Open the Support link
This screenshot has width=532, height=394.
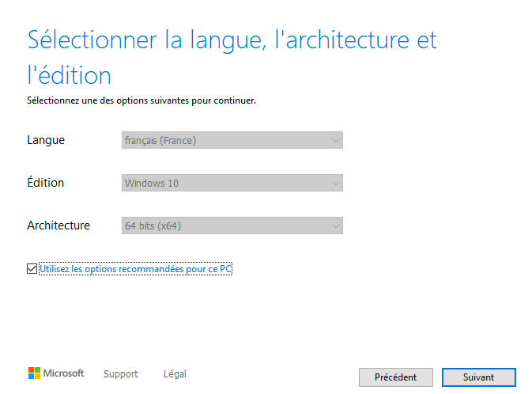coord(121,374)
